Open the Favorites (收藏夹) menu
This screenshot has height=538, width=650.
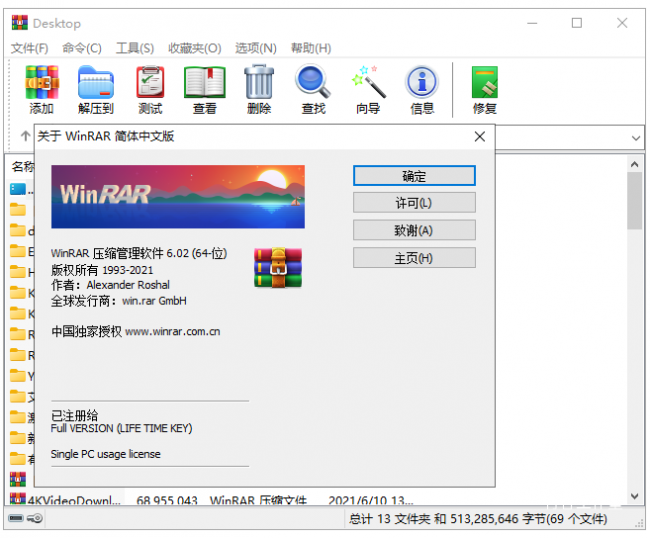[x=194, y=48]
